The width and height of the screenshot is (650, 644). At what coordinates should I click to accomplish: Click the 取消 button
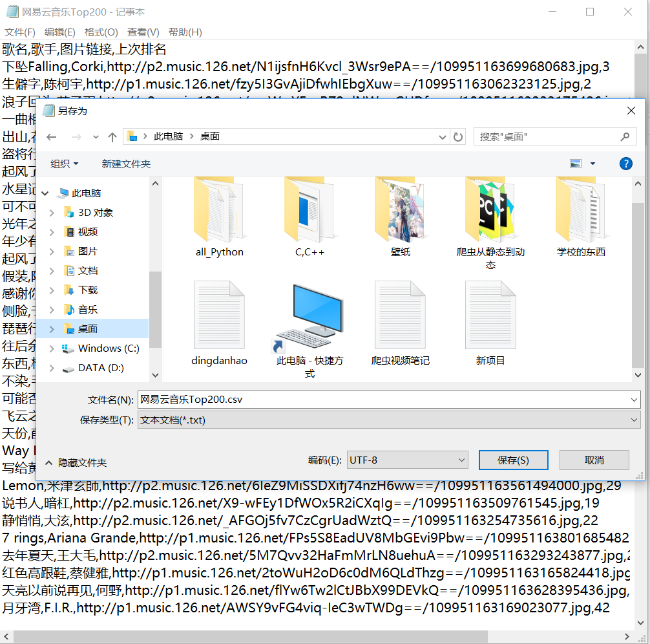594,460
